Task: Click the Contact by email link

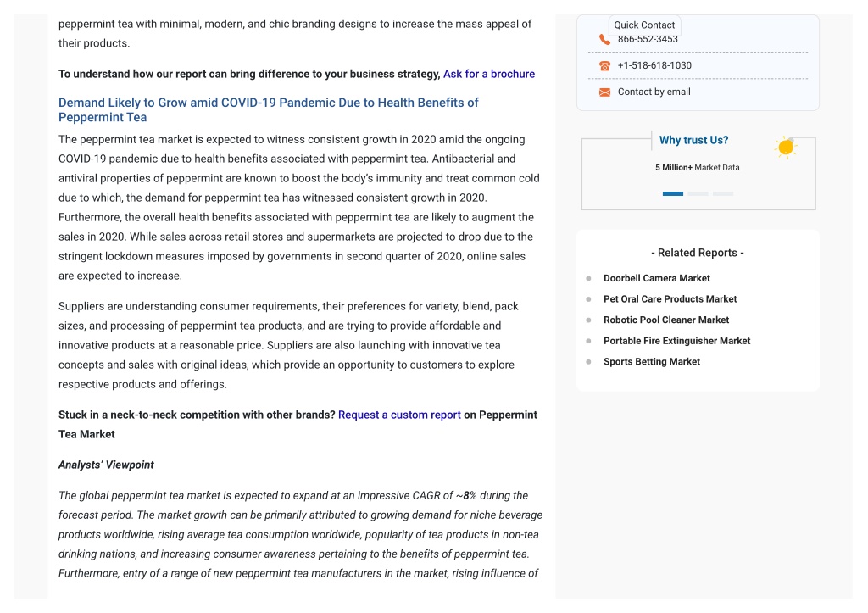Action: [654, 92]
